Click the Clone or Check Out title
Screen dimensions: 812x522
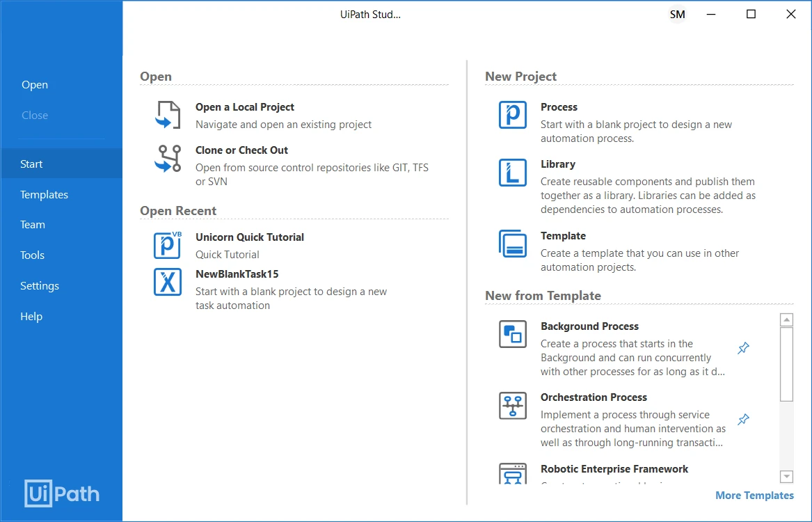coord(242,150)
